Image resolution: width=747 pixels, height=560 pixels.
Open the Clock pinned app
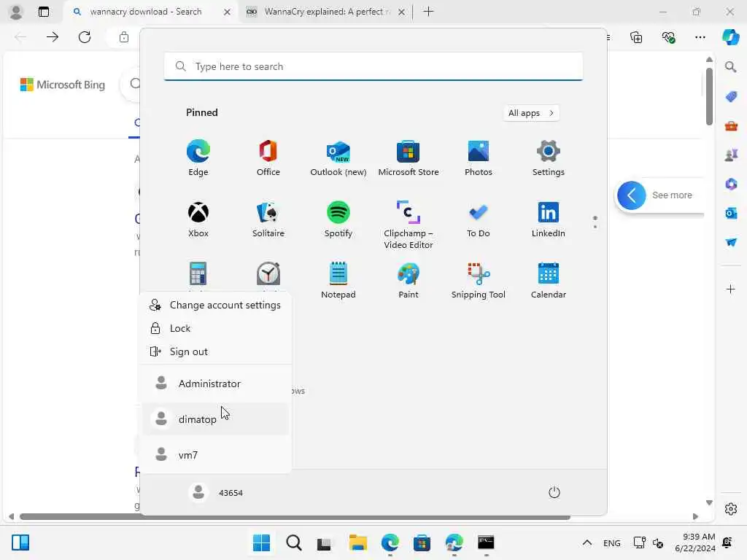[x=268, y=274]
